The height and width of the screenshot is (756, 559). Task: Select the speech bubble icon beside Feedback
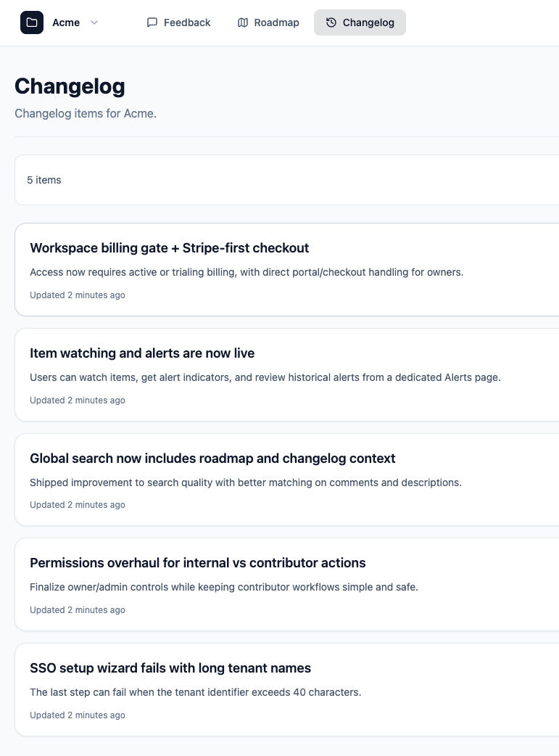point(152,22)
